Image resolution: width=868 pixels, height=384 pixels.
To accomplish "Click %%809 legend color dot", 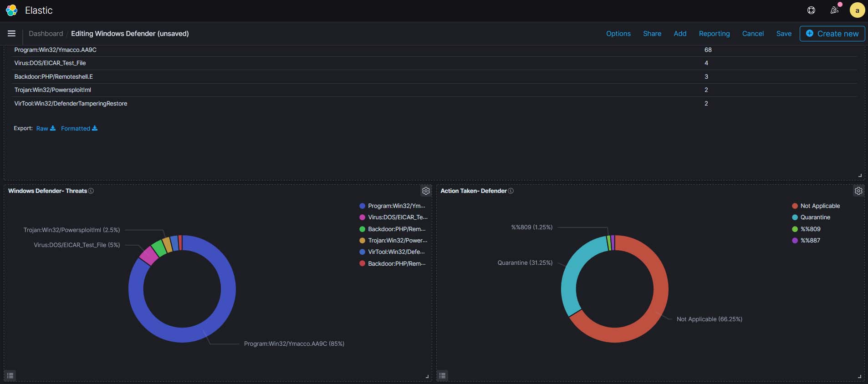I will click(795, 229).
